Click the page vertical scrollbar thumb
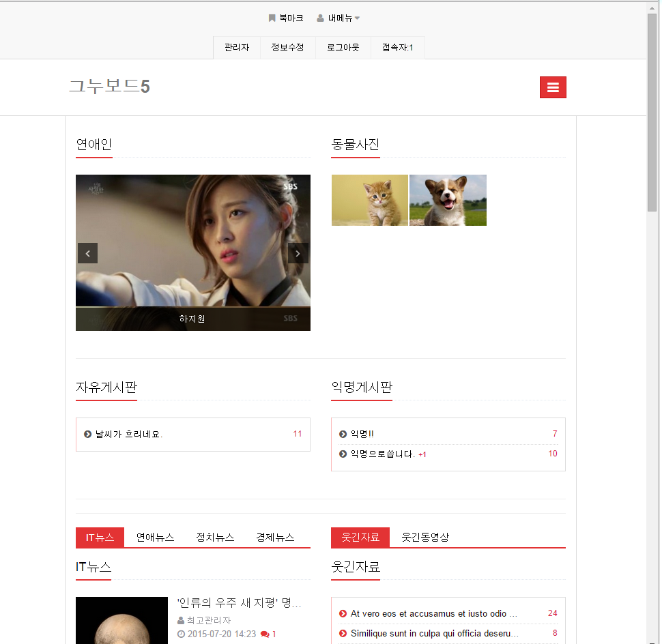The width and height of the screenshot is (662, 644). 652,113
